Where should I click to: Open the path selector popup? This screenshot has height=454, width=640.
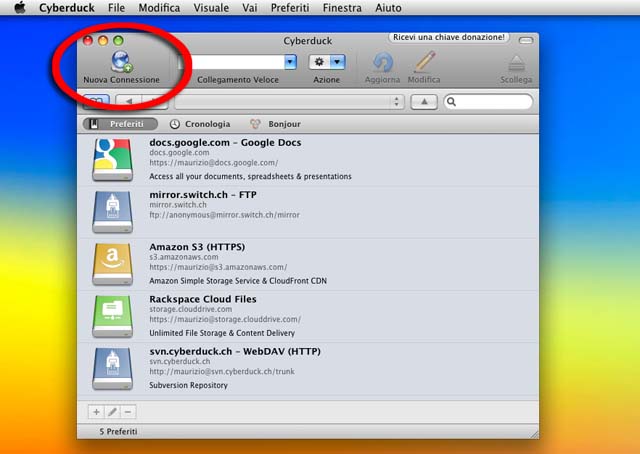289,102
